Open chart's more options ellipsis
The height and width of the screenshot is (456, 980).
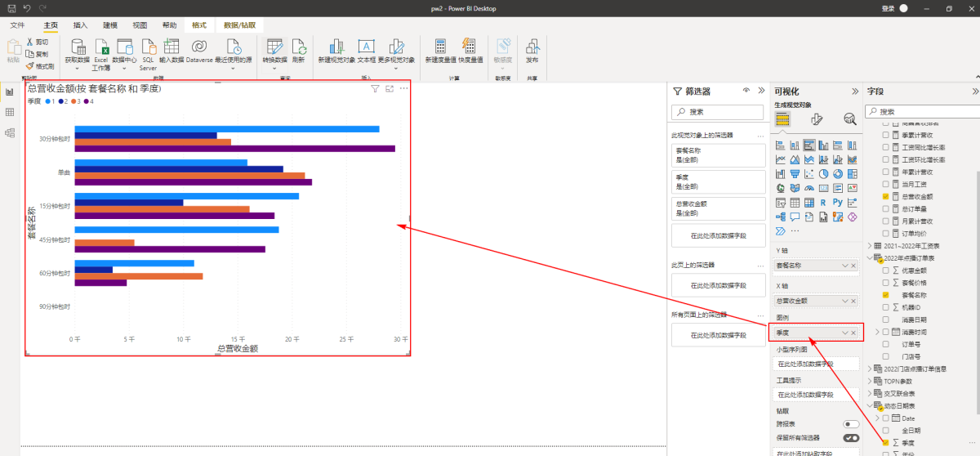point(403,88)
